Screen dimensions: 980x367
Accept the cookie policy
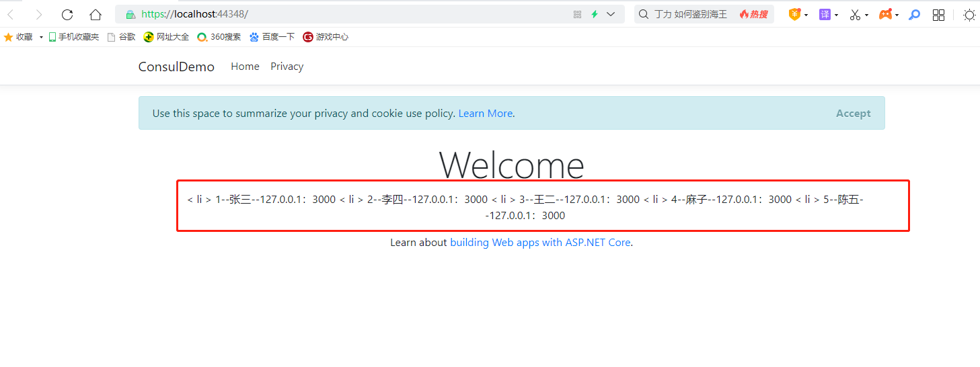(854, 114)
